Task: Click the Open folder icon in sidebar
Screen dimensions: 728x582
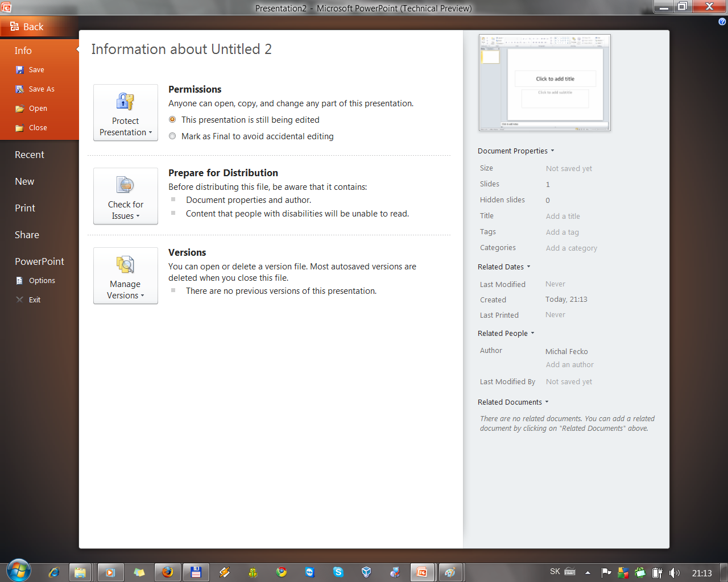Action: tap(20, 109)
